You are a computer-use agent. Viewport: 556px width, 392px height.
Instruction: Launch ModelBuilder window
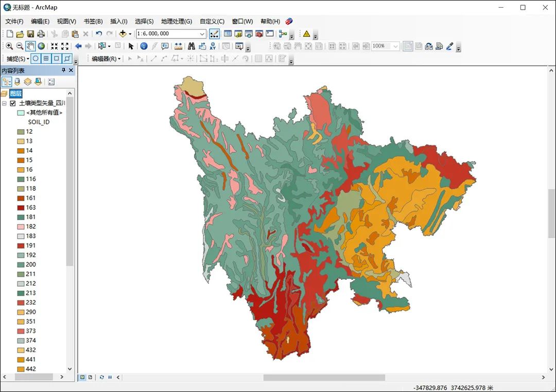[x=283, y=33]
